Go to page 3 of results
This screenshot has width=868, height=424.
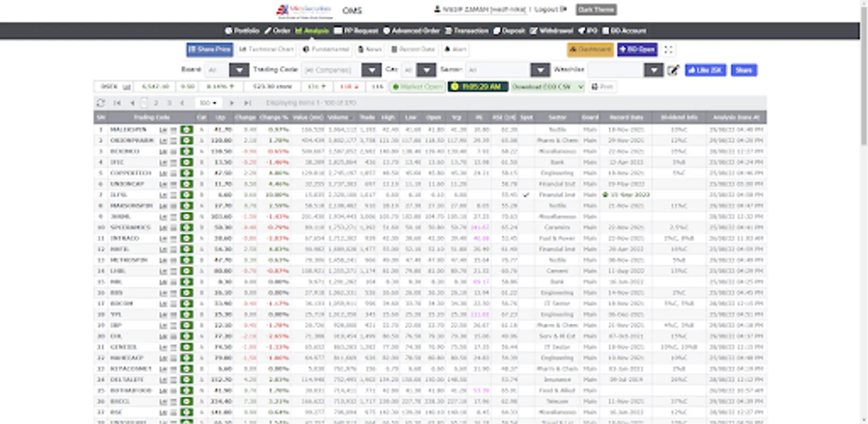point(169,103)
